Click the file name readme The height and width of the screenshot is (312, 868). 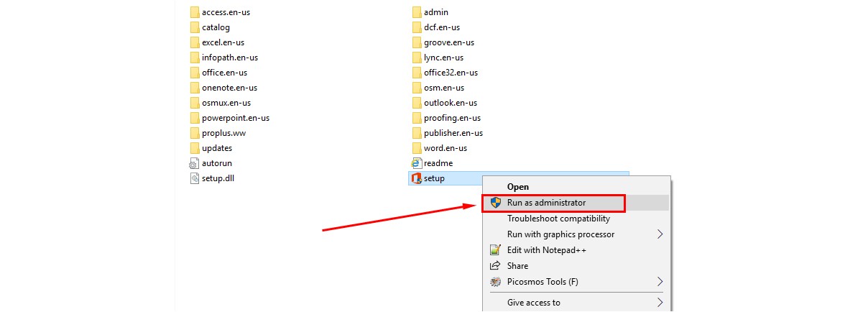[x=438, y=163]
